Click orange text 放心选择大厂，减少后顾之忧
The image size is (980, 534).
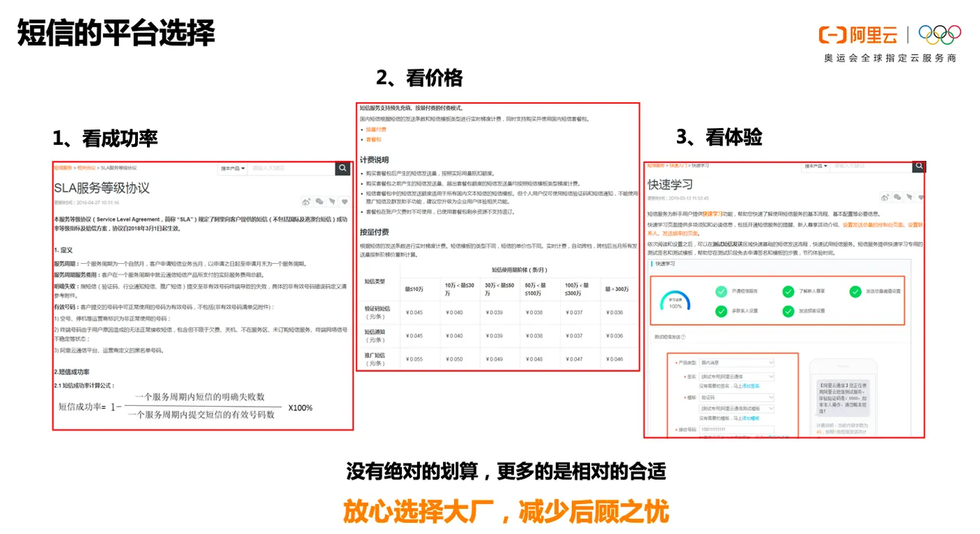coord(506,512)
